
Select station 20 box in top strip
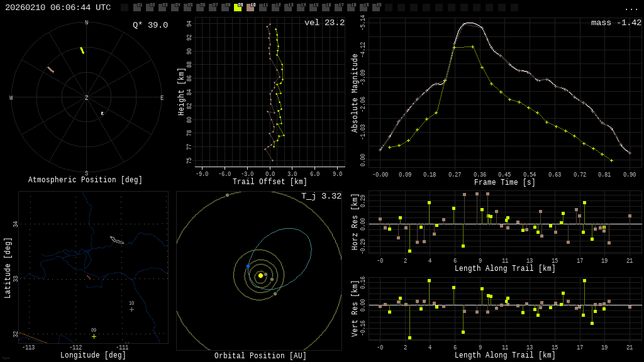tap(376, 8)
